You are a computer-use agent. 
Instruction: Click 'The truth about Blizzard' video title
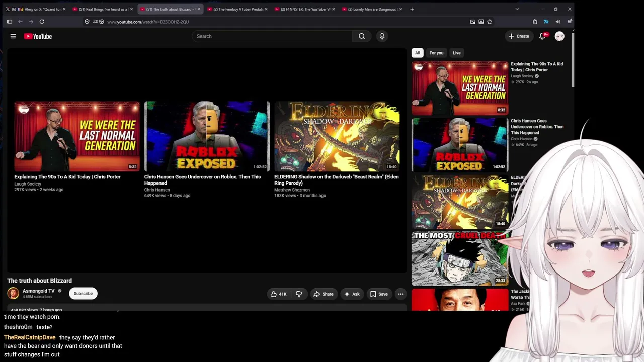39,281
